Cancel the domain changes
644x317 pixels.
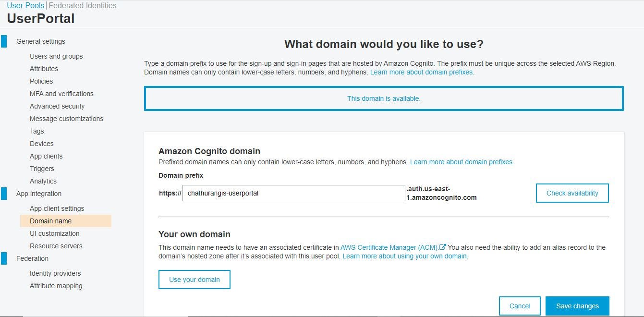coord(520,306)
